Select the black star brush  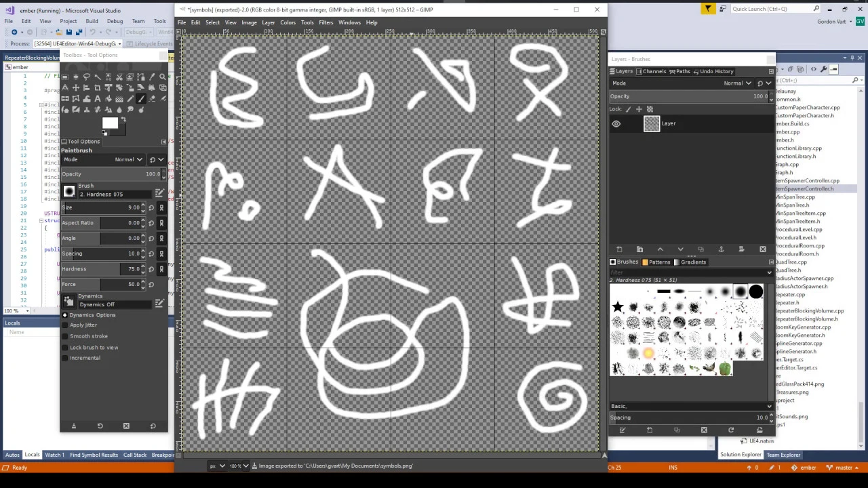[618, 307]
